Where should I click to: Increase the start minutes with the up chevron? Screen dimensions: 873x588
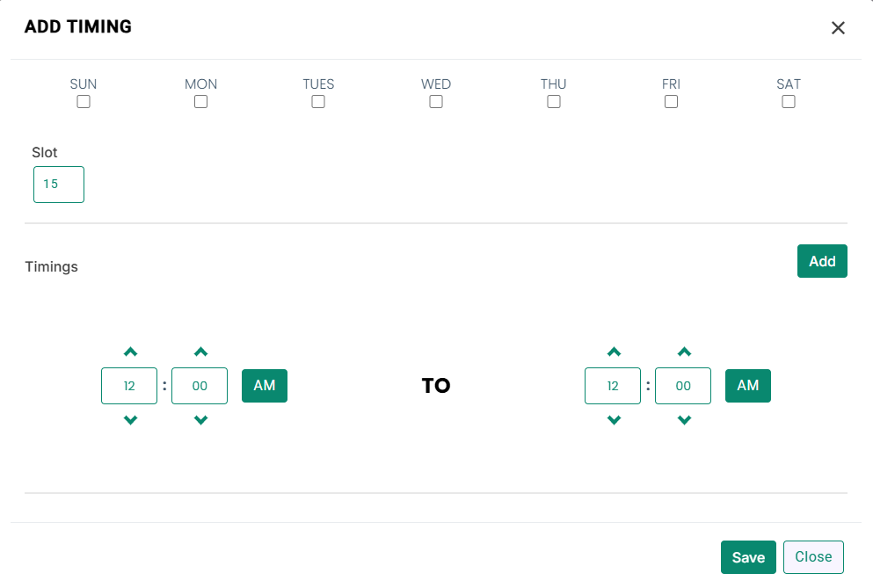pos(200,352)
